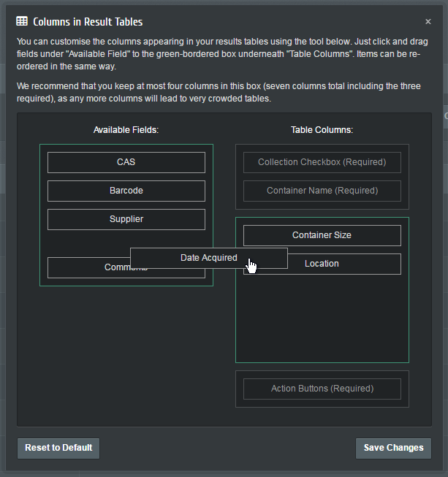Screen dimensions: 448x477
Task: Click the Collection Checkbox (Required) item
Action: point(322,162)
